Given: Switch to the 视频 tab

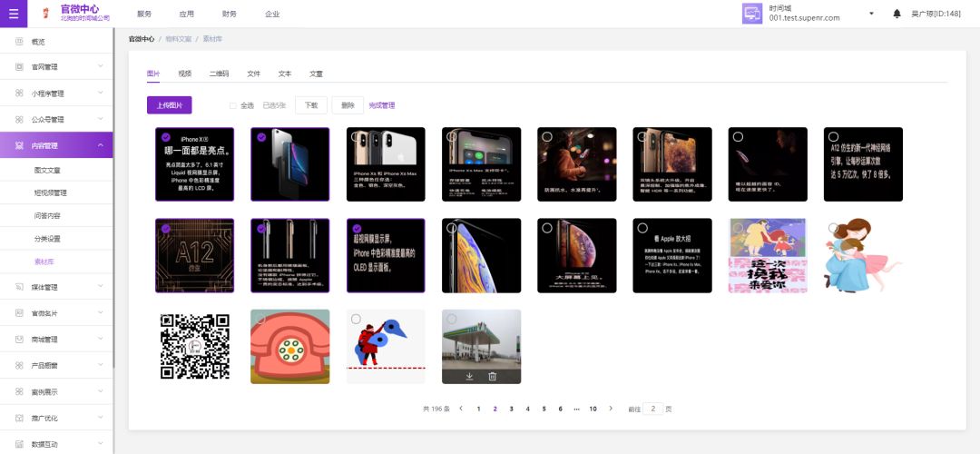Looking at the screenshot, I should tap(185, 74).
